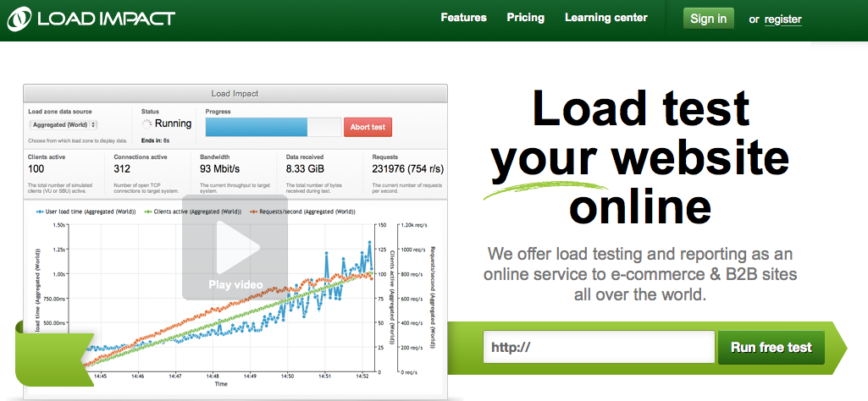Open the Aggregated (World) load zone dropdown
This screenshot has height=401, width=868.
tap(63, 125)
